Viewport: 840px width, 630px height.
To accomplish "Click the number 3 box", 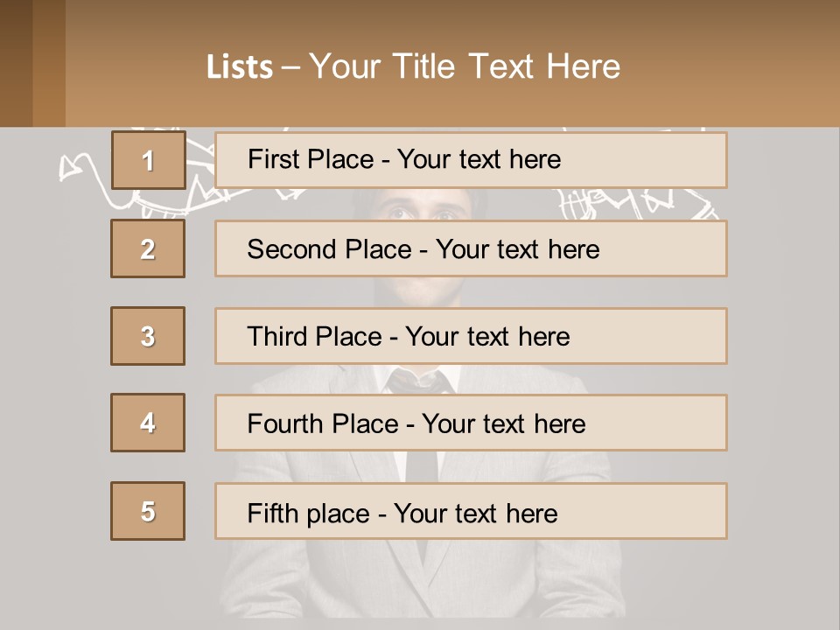I will [x=148, y=336].
